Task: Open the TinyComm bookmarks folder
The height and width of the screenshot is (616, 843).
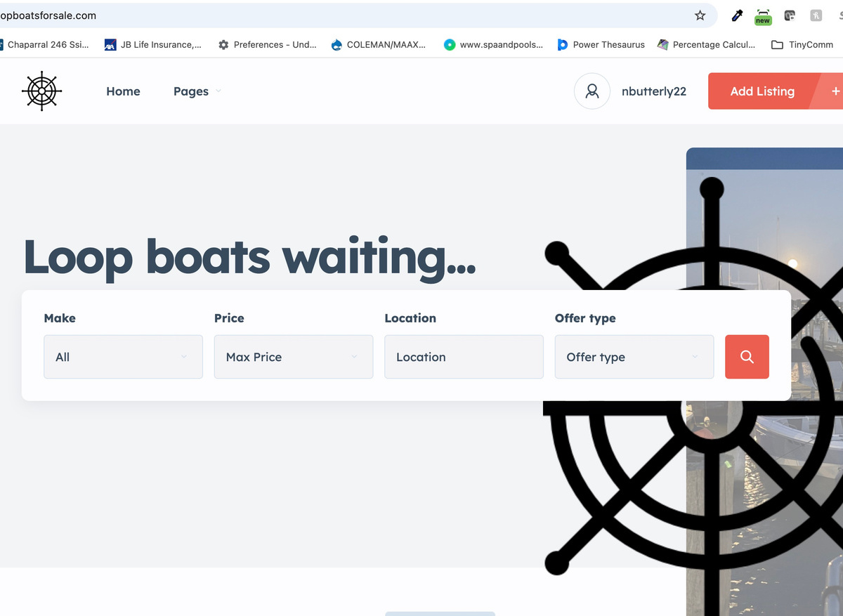Action: 802,44
